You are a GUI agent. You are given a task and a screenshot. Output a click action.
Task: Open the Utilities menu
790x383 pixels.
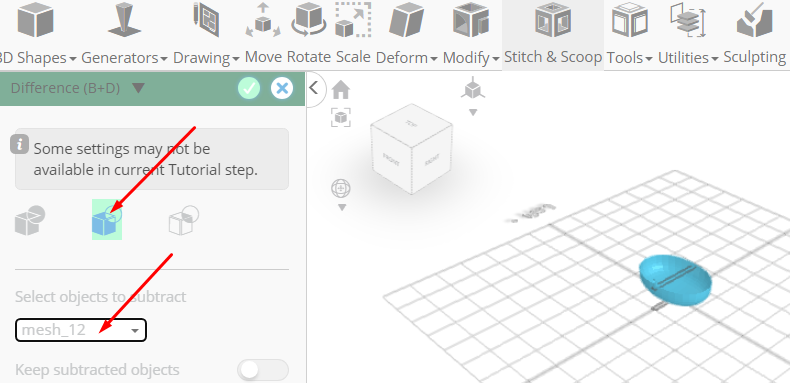[x=688, y=34]
